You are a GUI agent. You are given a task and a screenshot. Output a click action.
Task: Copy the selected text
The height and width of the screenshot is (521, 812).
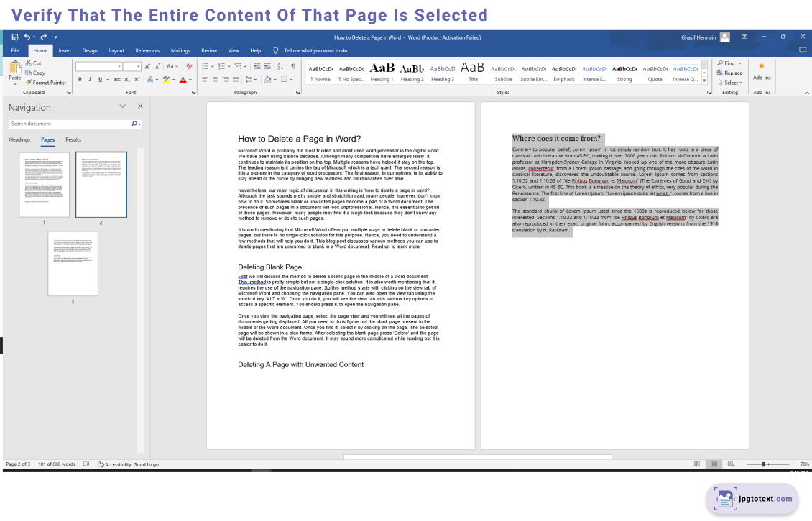35,73
